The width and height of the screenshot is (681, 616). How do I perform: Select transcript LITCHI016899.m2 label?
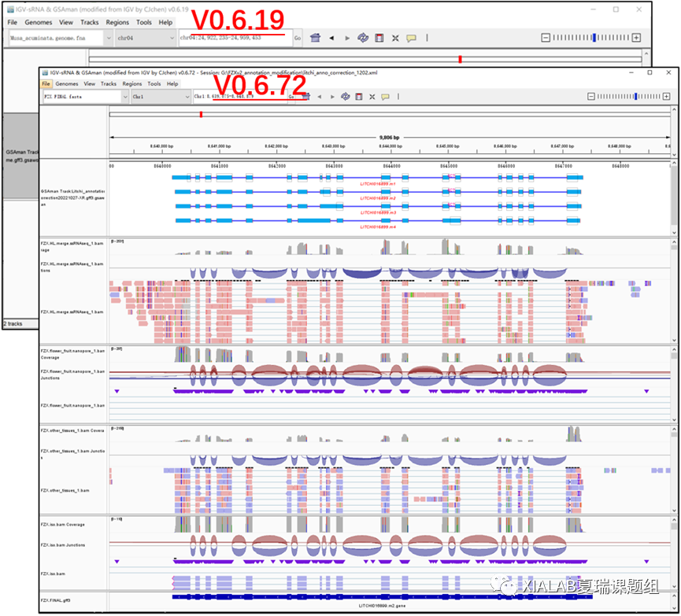[378, 198]
